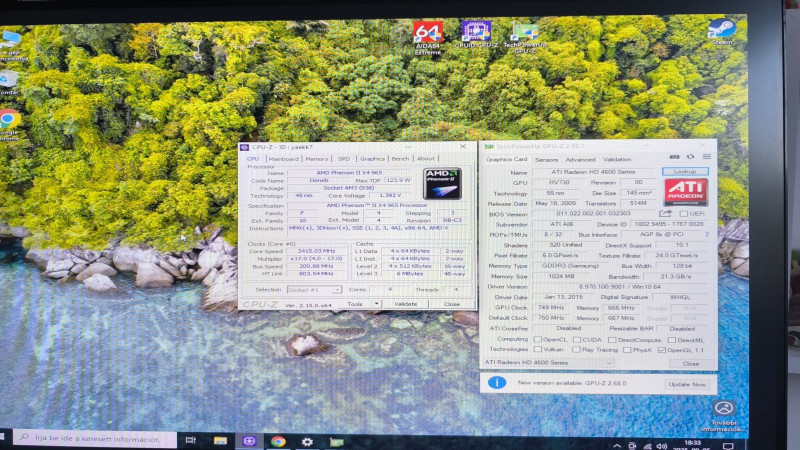Open AIDA64 Extreme desktop shortcut

(x=428, y=38)
